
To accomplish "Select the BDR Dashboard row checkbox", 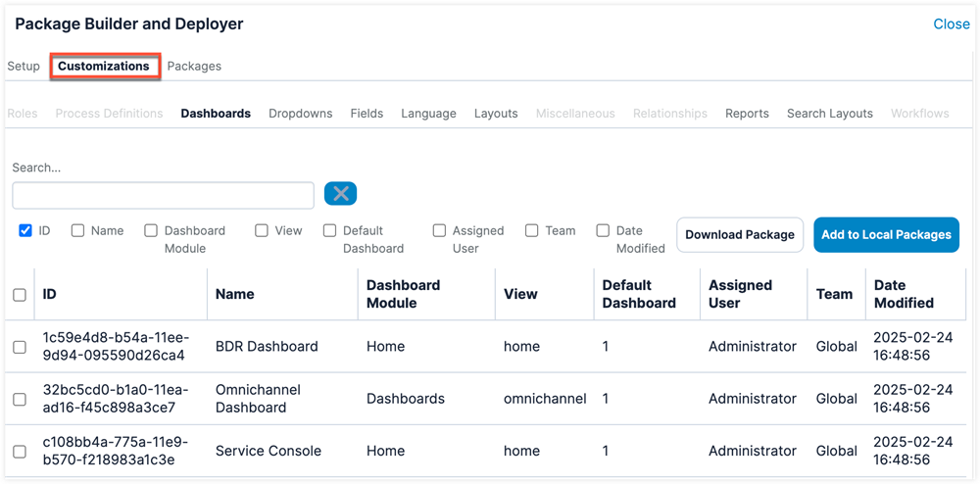I will click(20, 346).
